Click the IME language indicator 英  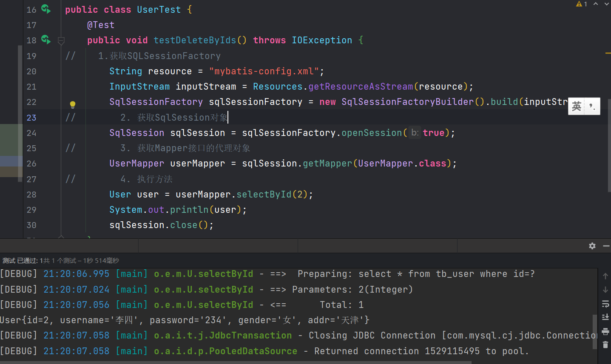click(577, 106)
